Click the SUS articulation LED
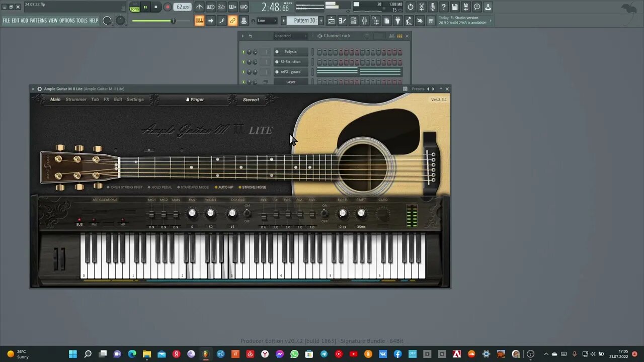644x362 pixels. click(x=79, y=220)
